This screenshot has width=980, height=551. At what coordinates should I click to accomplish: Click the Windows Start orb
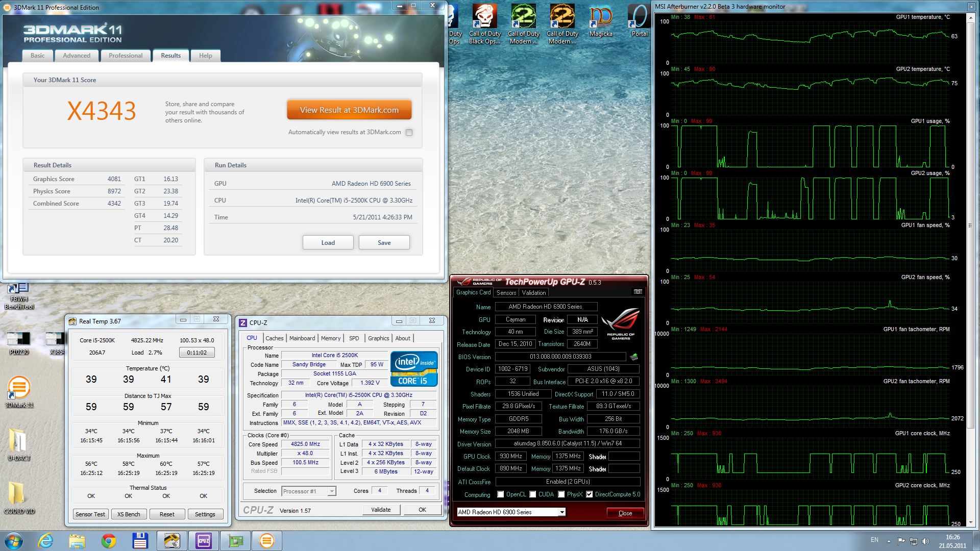(x=14, y=541)
